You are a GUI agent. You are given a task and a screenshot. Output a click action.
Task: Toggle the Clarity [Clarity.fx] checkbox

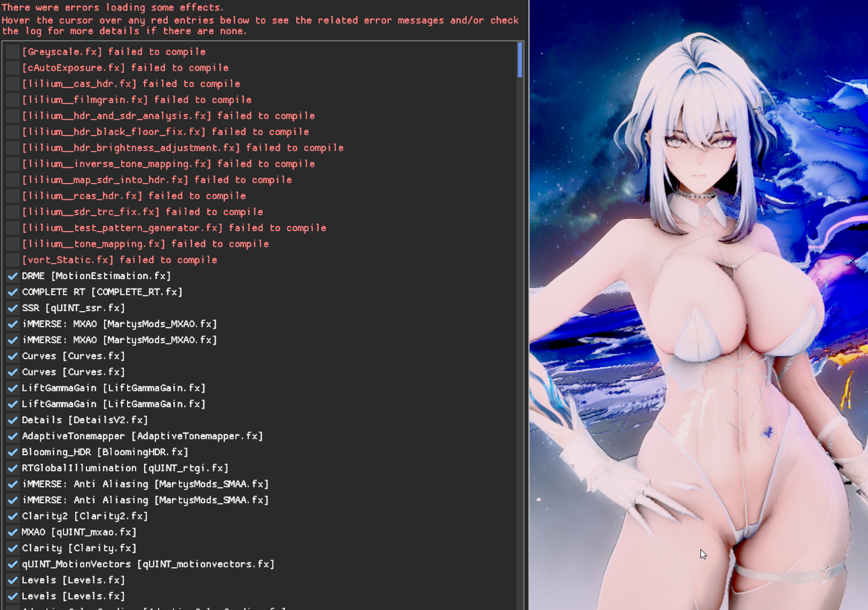(12, 548)
